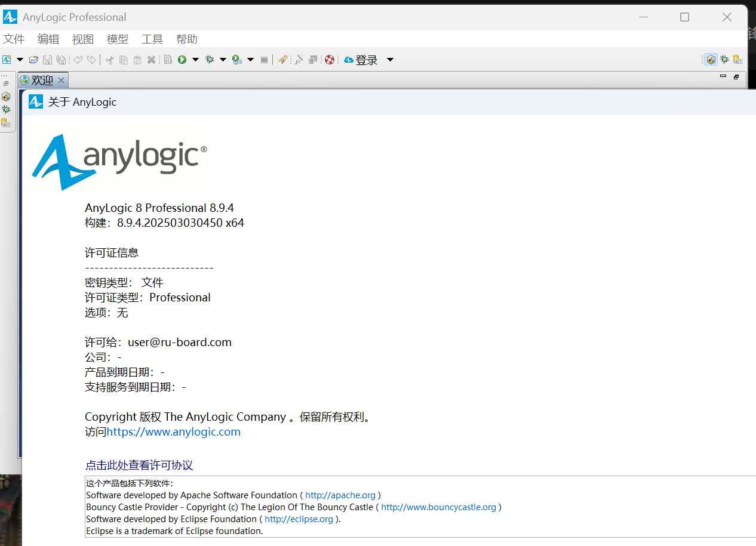Open the dropdown arrow next to 登录
756x546 pixels.
click(390, 60)
